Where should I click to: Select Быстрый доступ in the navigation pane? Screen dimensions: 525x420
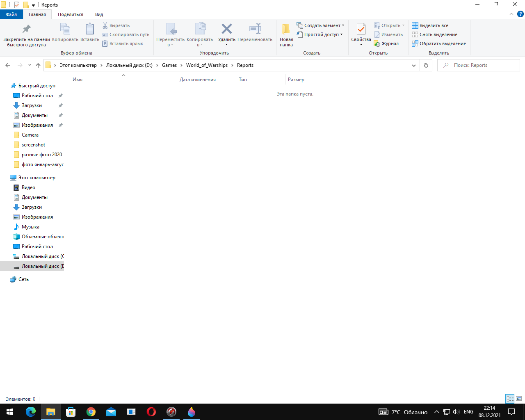37,86
